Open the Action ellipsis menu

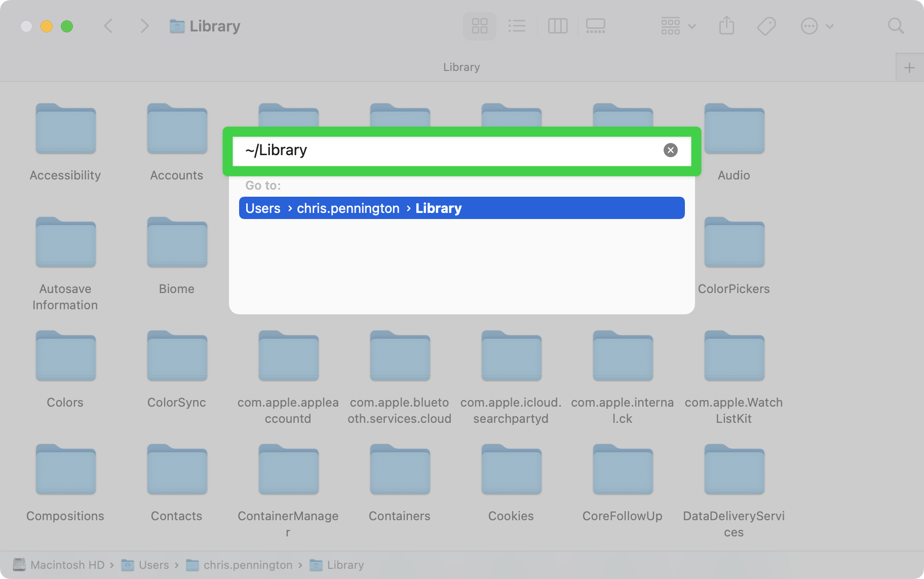817,26
